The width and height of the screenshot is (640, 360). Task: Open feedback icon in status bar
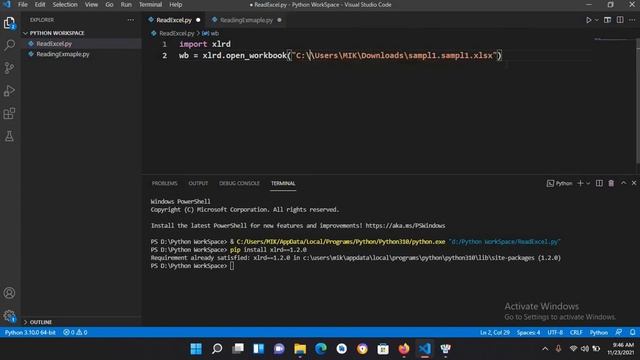[619, 333]
